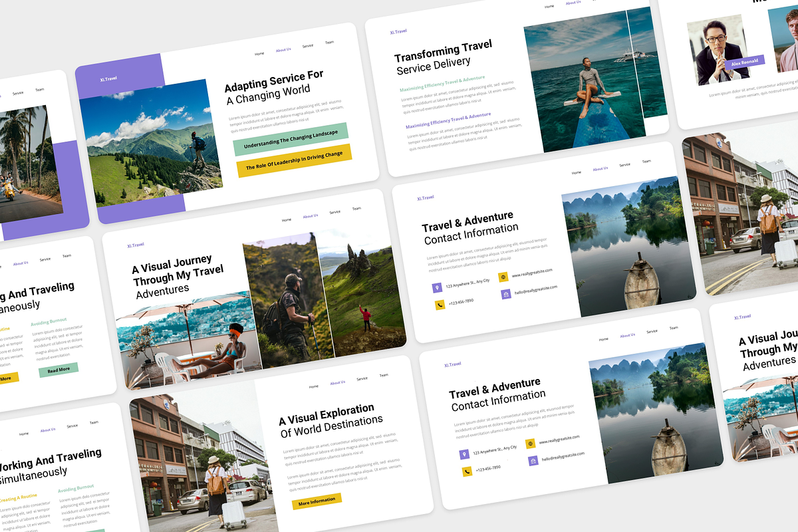Click Xi.Travel logo on Adapting Service slide
Screen dimensions: 798x532
(108, 79)
